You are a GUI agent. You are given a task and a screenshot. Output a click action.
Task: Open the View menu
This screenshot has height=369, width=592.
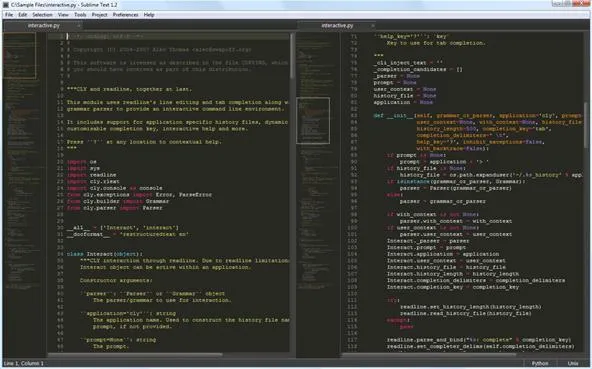[x=63, y=15]
